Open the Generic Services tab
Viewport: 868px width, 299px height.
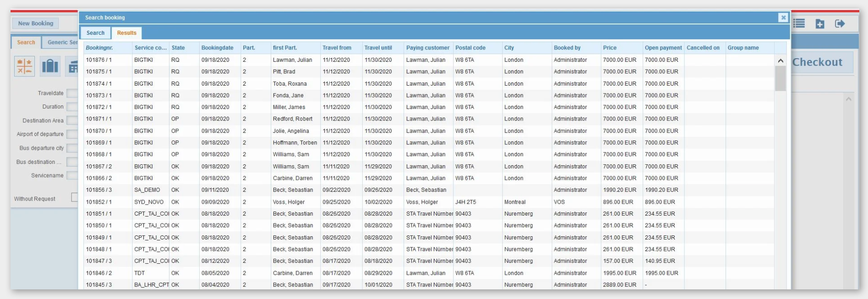60,42
